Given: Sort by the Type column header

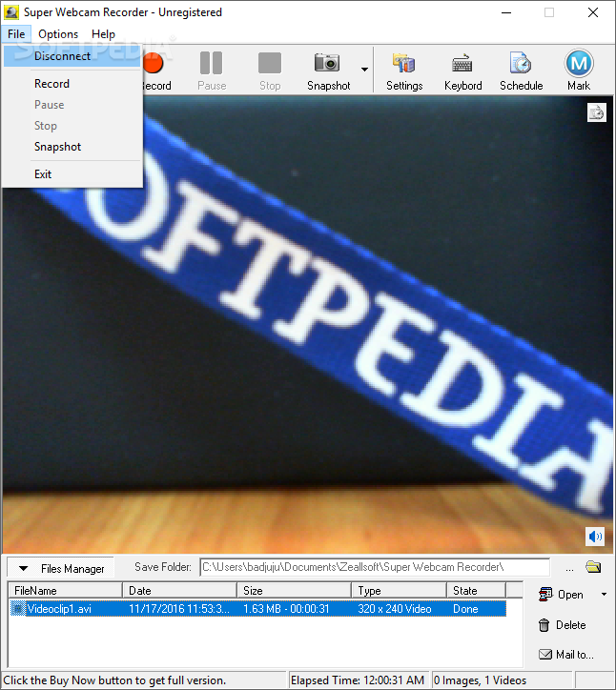Looking at the screenshot, I should [x=399, y=590].
